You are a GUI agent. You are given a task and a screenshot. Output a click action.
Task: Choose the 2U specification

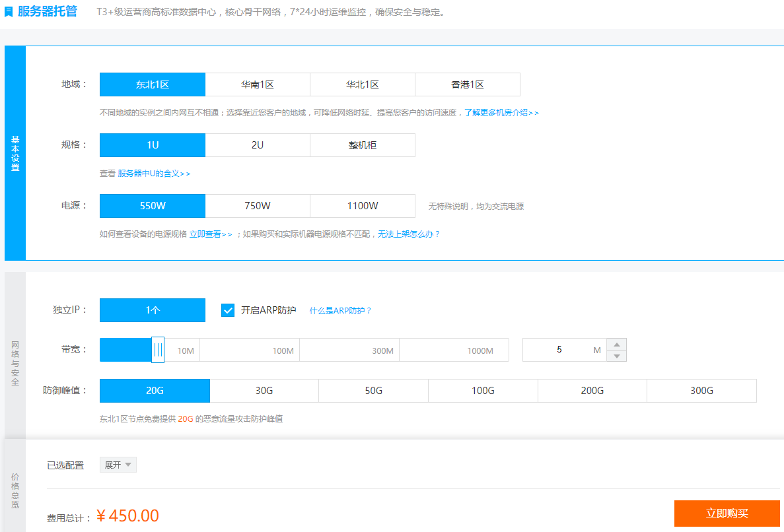[258, 145]
